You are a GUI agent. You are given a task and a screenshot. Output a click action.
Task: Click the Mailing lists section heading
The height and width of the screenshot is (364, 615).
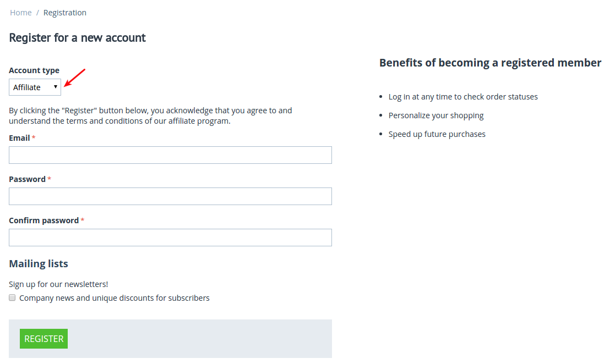[x=39, y=264]
